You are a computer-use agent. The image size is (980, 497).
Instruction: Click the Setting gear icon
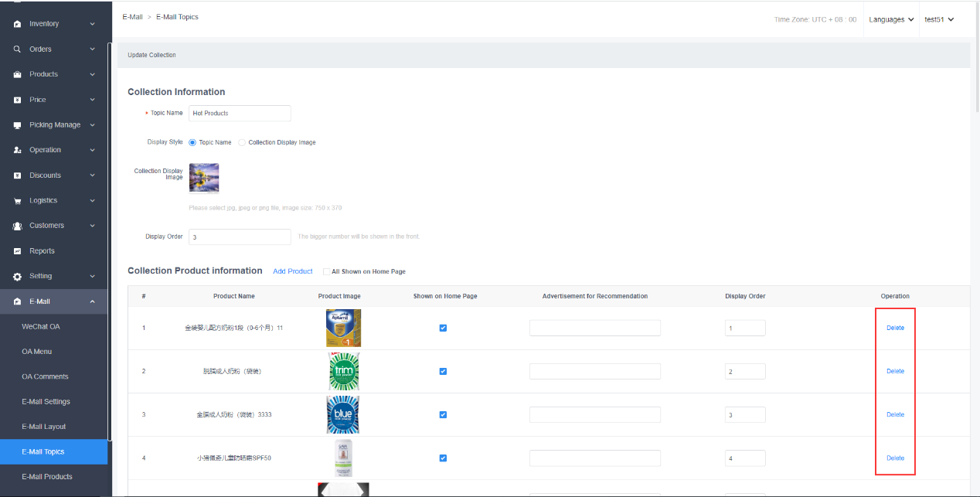pyautogui.click(x=17, y=277)
